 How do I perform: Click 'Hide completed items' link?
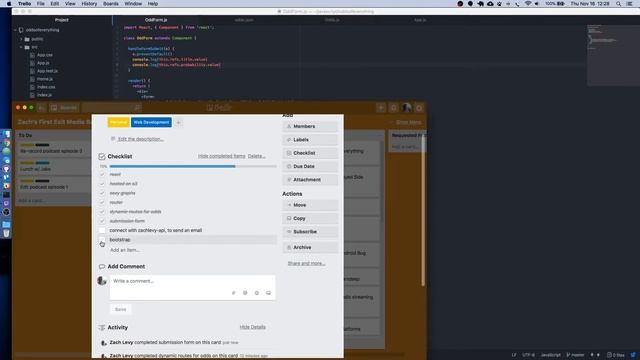tap(222, 156)
